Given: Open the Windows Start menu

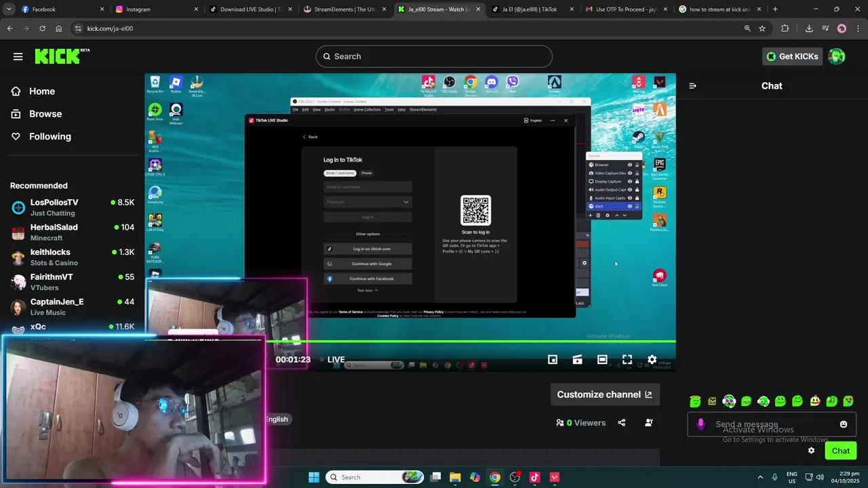Looking at the screenshot, I should [x=314, y=477].
